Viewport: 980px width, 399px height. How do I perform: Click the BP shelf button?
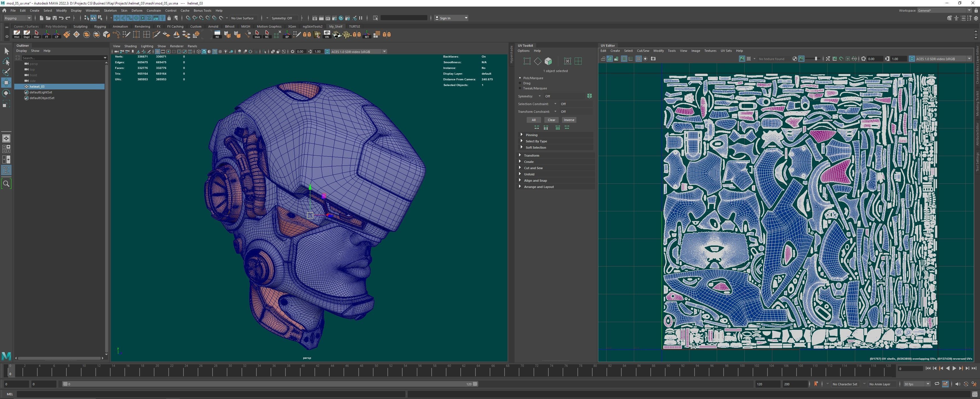pyautogui.click(x=287, y=35)
